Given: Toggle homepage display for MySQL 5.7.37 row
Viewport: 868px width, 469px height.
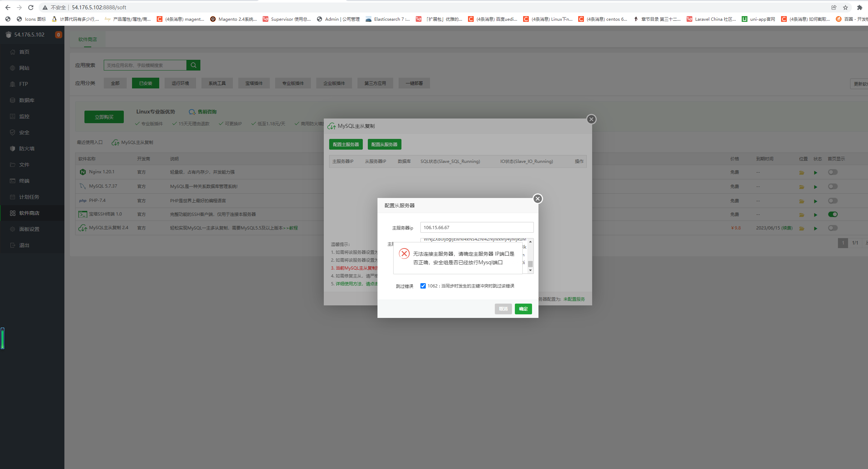Looking at the screenshot, I should 833,187.
